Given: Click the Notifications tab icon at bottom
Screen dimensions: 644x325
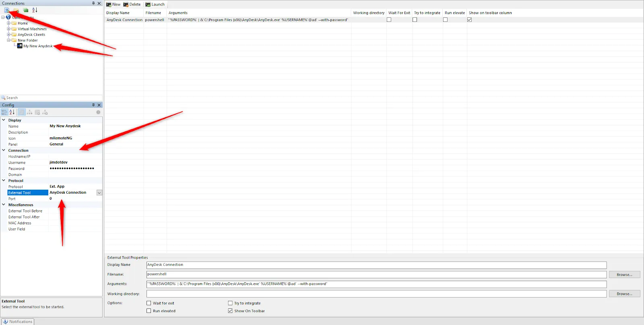Looking at the screenshot, I should click(x=5, y=321).
